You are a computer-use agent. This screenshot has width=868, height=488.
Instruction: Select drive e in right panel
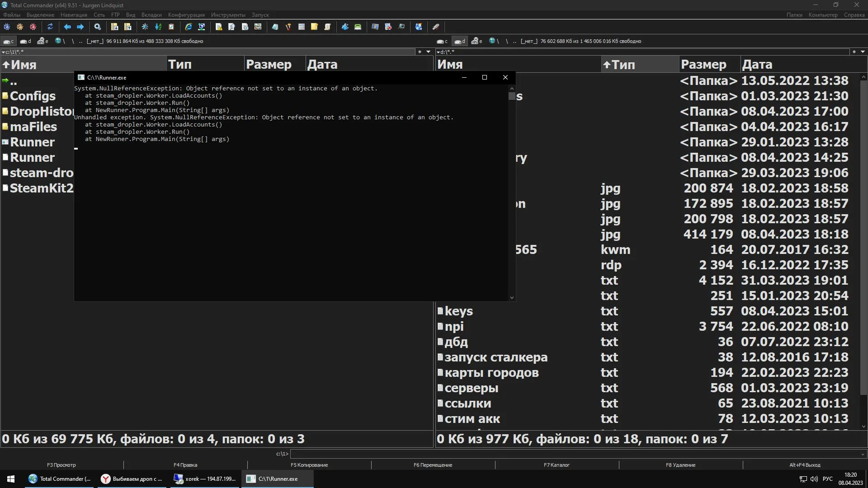(x=477, y=41)
